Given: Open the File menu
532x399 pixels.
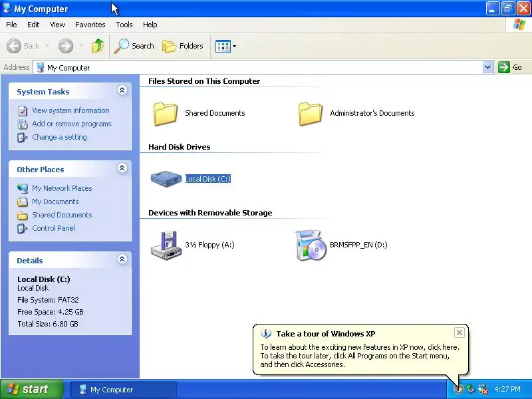Looking at the screenshot, I should coord(11,25).
